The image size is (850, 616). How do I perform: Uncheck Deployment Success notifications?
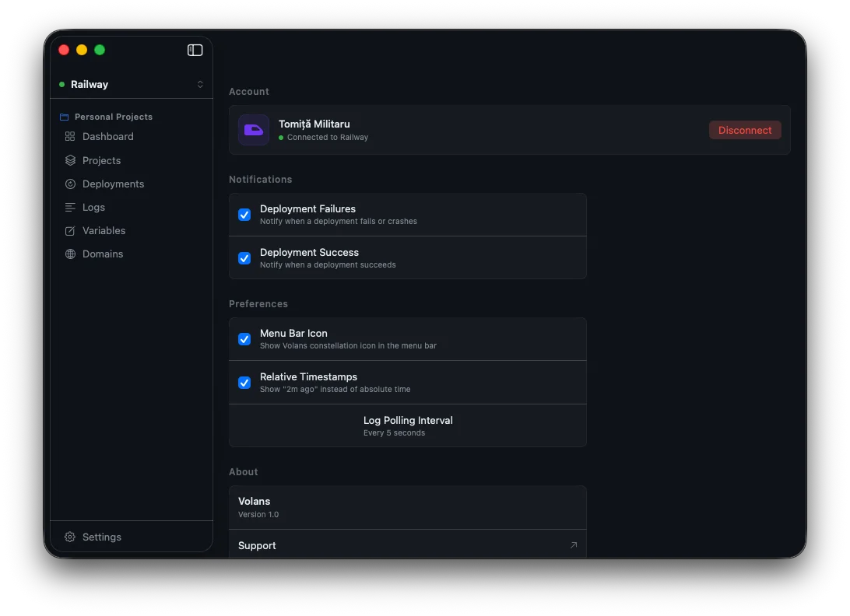(244, 257)
